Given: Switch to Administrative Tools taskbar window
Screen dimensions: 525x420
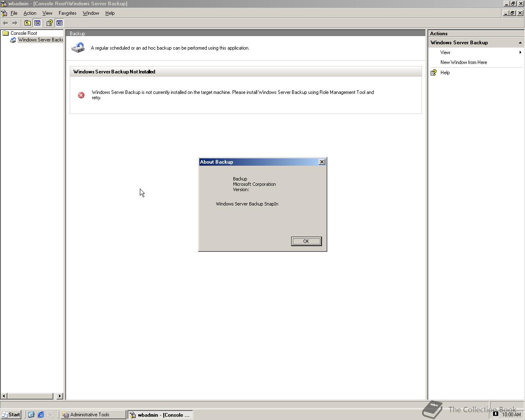Looking at the screenshot, I should coord(93,415).
